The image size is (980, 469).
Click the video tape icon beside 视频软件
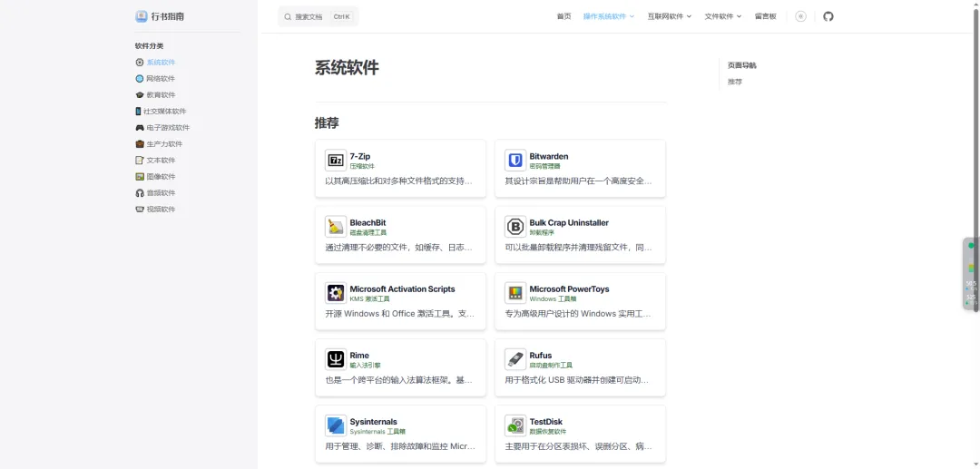[140, 210]
